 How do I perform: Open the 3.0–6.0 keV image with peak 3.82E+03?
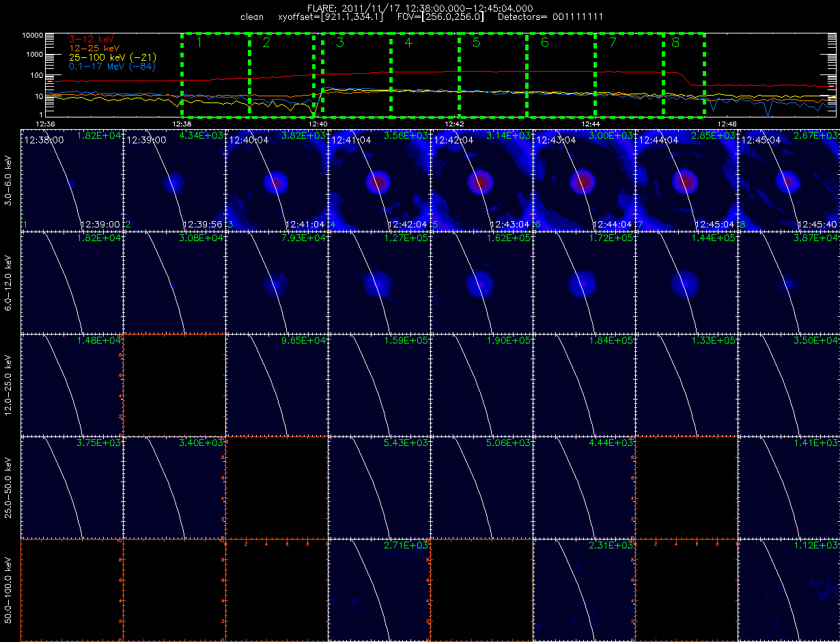coord(277,180)
